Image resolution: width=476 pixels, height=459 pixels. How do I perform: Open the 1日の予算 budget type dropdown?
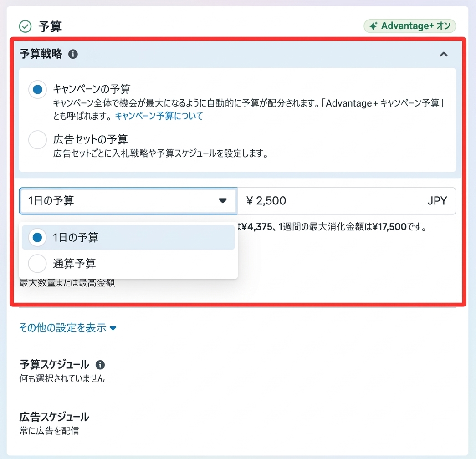(128, 201)
